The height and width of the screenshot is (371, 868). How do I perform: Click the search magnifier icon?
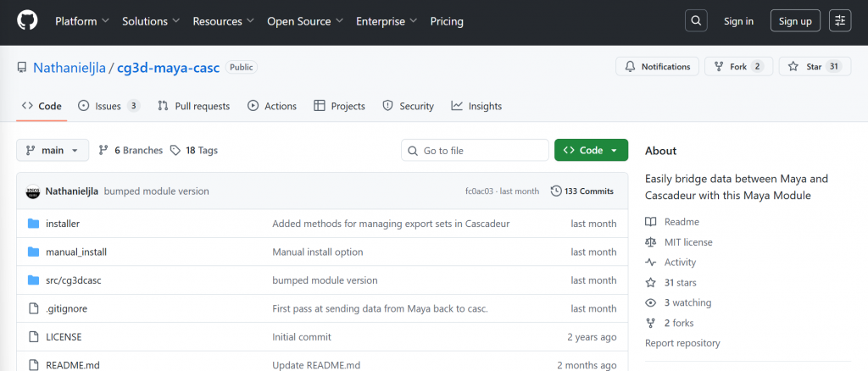click(695, 21)
